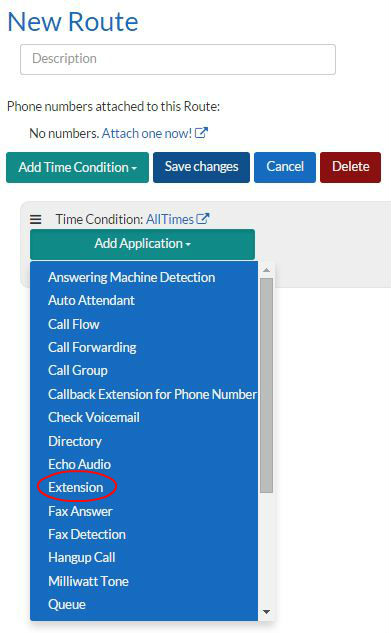The image size is (391, 633).
Task: Choose Extension from the application list
Action: [x=76, y=487]
